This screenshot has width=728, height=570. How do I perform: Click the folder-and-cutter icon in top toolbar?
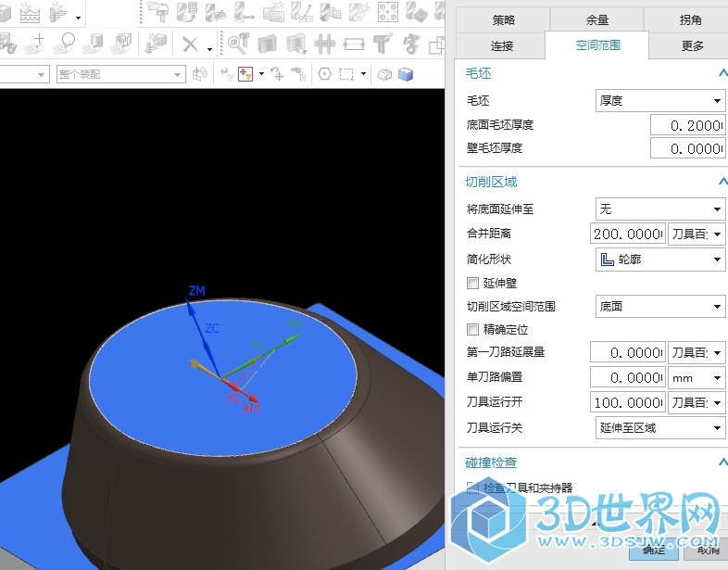click(x=158, y=12)
